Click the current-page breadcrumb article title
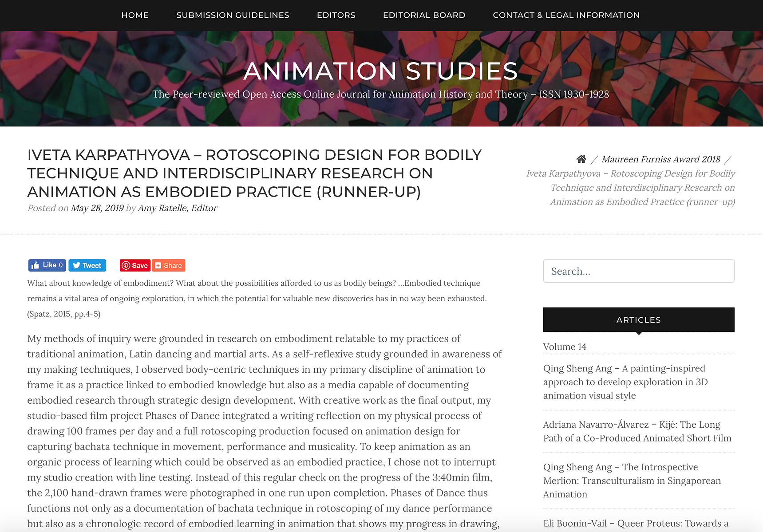The height and width of the screenshot is (532, 763). coord(631,188)
